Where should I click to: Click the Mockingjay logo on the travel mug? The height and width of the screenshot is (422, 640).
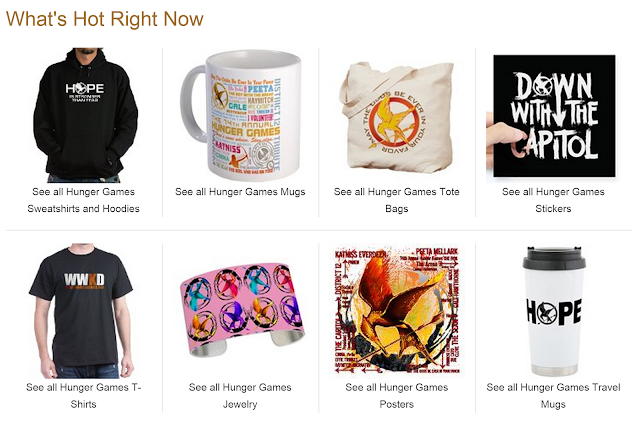549,313
